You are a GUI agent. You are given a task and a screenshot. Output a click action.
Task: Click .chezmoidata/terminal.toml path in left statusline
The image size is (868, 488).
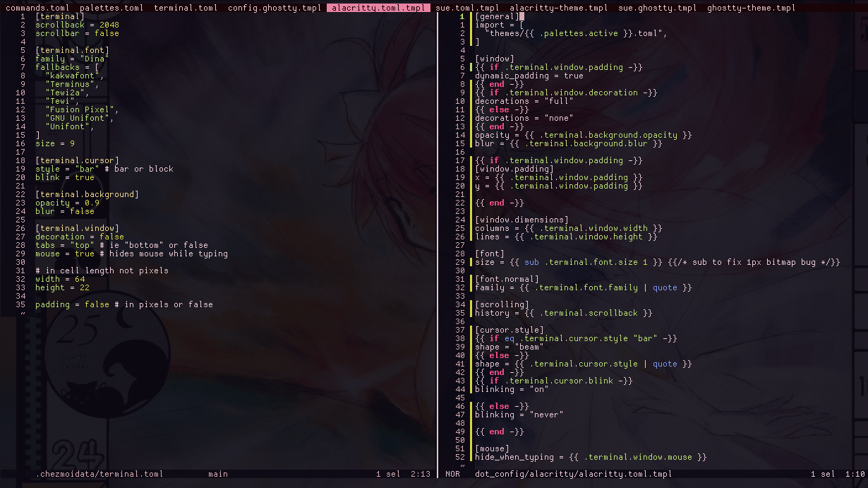tap(100, 474)
